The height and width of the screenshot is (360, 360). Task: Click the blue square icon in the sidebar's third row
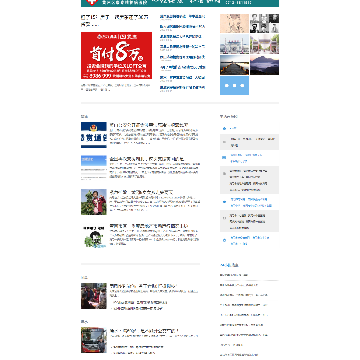coord(224,158)
